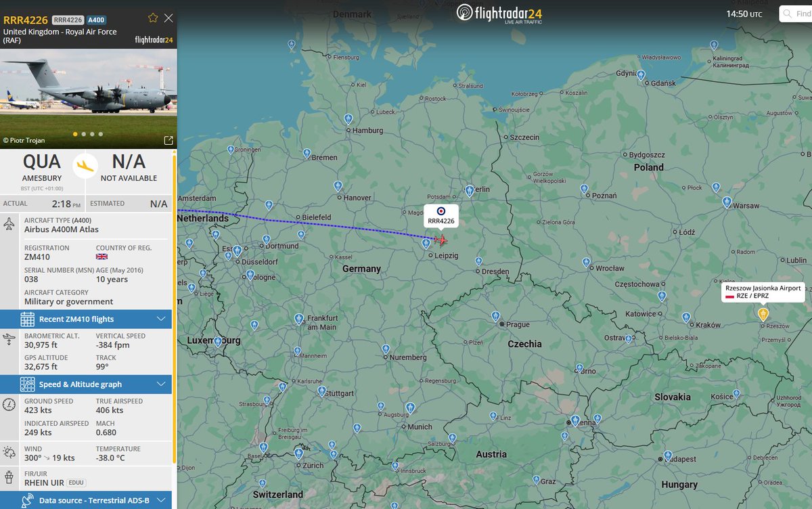Image resolution: width=812 pixels, height=509 pixels.
Task: Click the Rzeszow Jasionka Airport label
Action: pyautogui.click(x=763, y=292)
